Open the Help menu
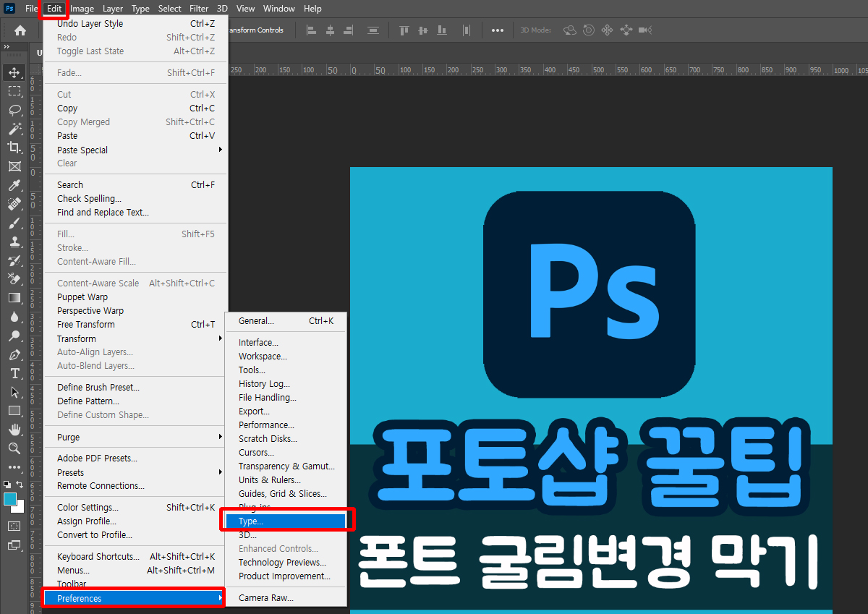 point(312,9)
